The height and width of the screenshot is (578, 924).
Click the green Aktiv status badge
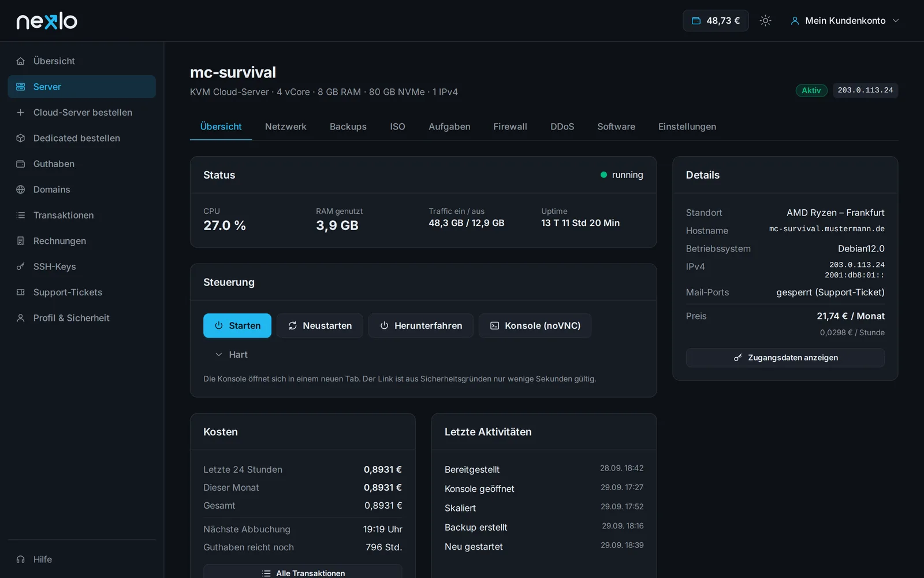pos(811,91)
